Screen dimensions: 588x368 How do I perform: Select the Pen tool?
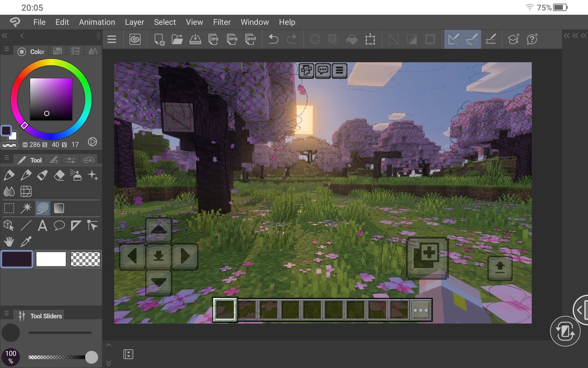[x=8, y=175]
